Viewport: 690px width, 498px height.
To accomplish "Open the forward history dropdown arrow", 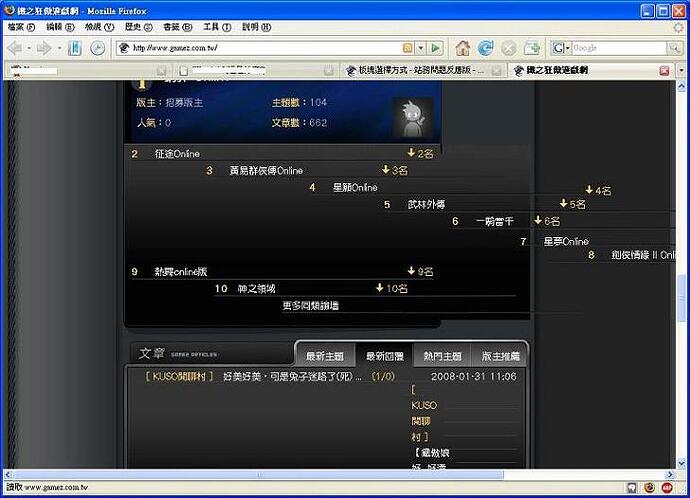I will (x=59, y=48).
